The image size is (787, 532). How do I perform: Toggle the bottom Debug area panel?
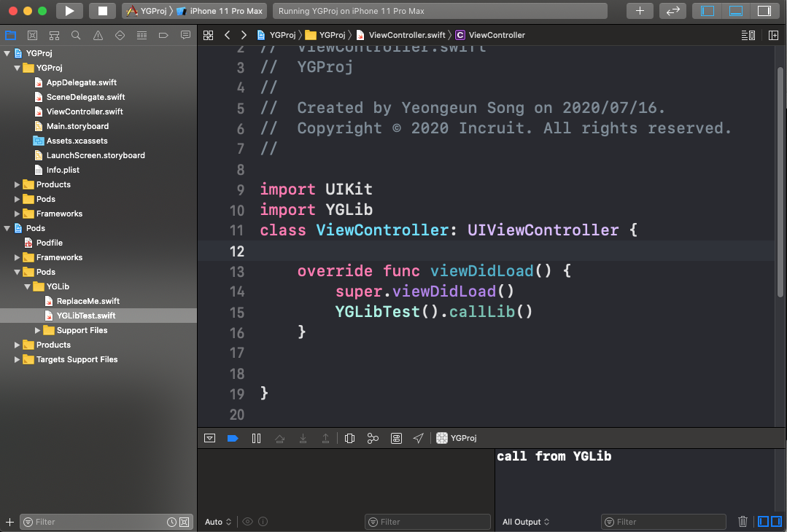click(736, 10)
